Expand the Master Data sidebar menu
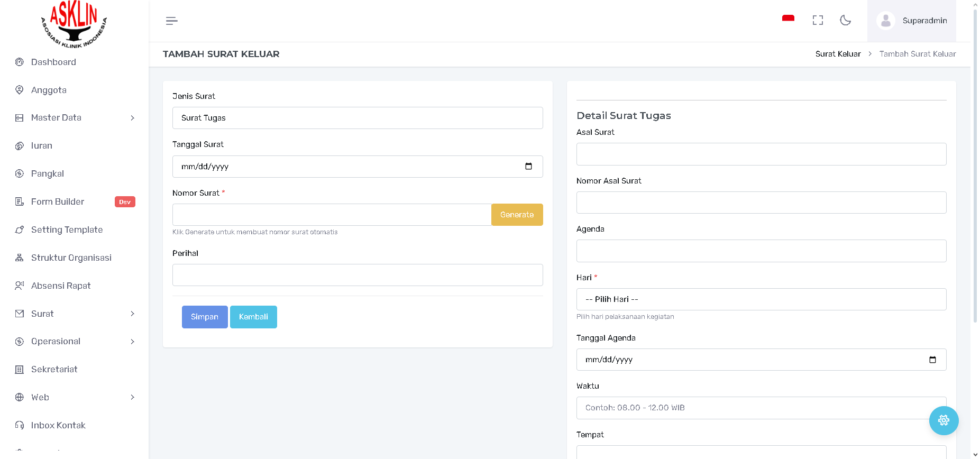The image size is (980, 459). tap(74, 118)
